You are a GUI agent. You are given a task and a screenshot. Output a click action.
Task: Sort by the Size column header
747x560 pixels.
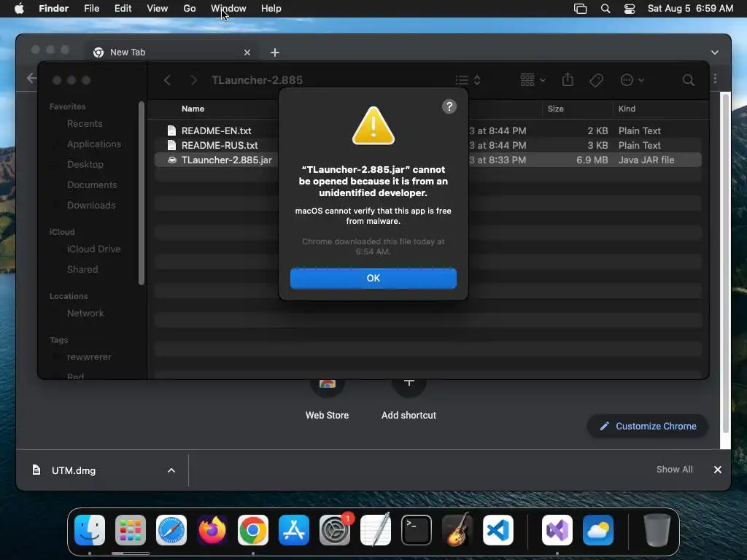pyautogui.click(x=555, y=109)
